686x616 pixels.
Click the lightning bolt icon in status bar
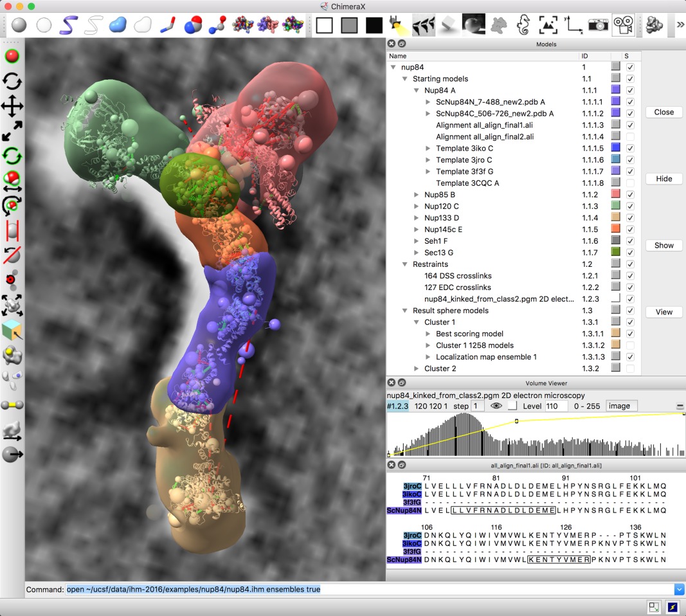(672, 607)
